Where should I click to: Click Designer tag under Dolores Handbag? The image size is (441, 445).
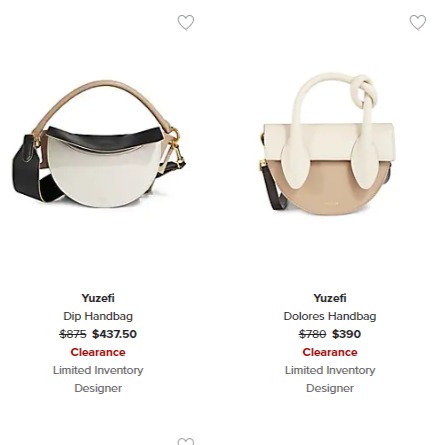(330, 388)
